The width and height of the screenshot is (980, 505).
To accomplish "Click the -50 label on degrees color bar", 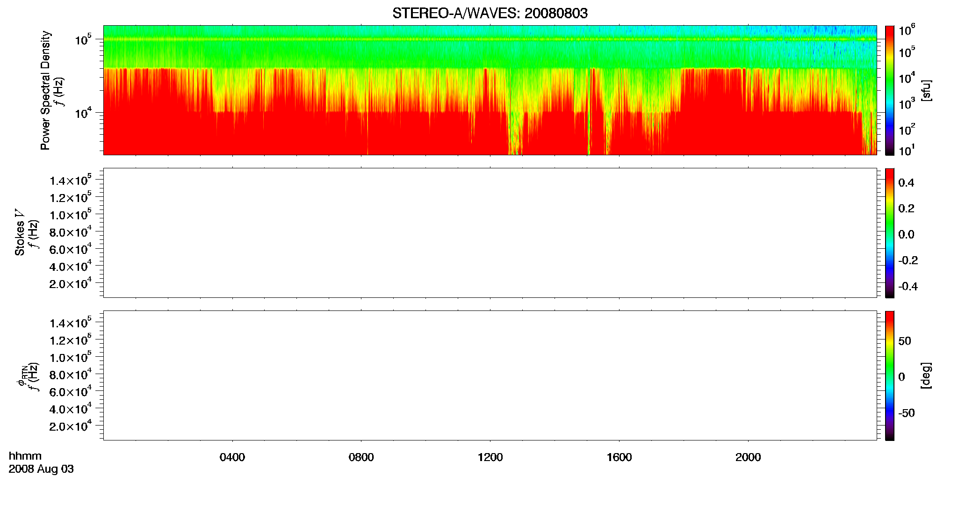I will (x=907, y=413).
